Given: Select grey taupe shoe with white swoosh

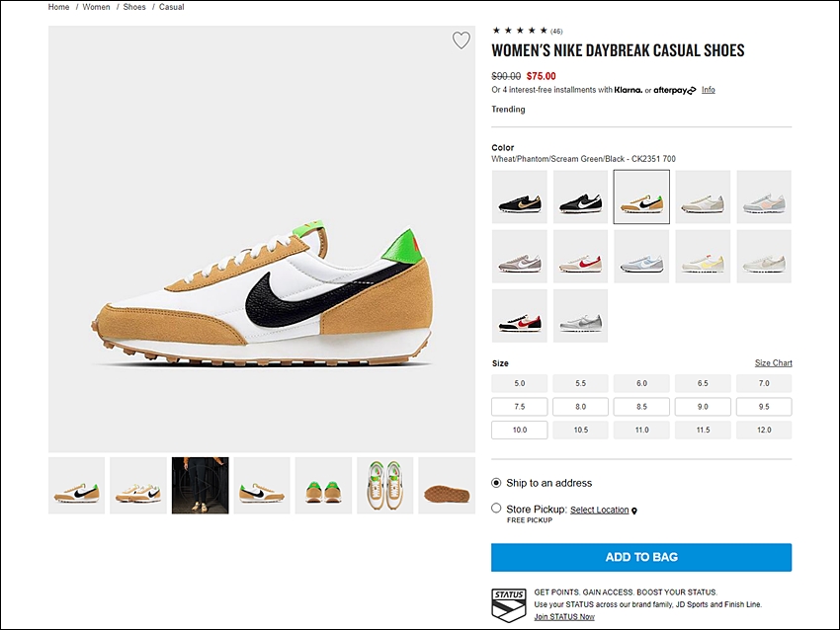Looking at the screenshot, I should click(520, 257).
